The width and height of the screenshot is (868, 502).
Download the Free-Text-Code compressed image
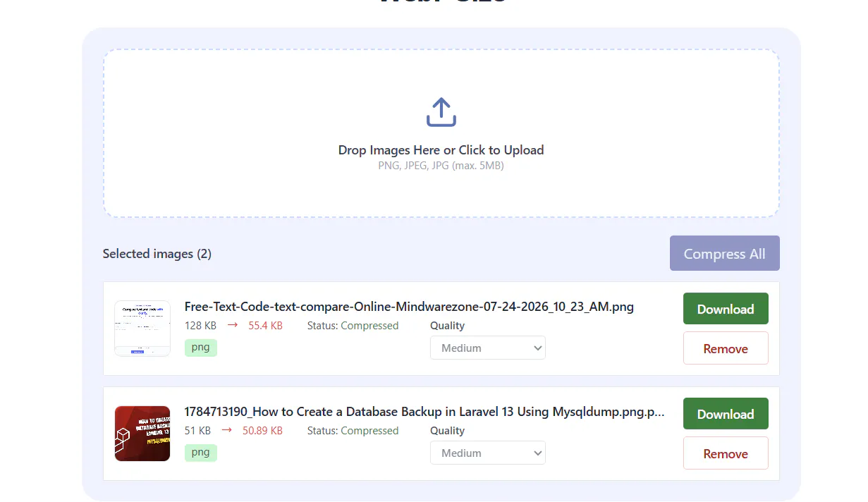point(726,309)
